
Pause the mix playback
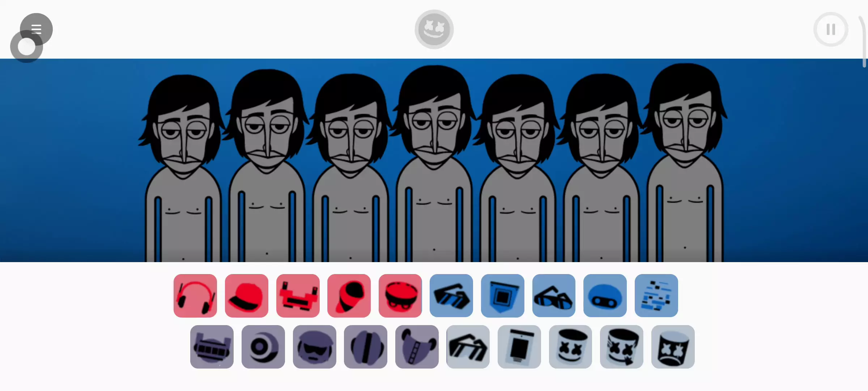831,29
